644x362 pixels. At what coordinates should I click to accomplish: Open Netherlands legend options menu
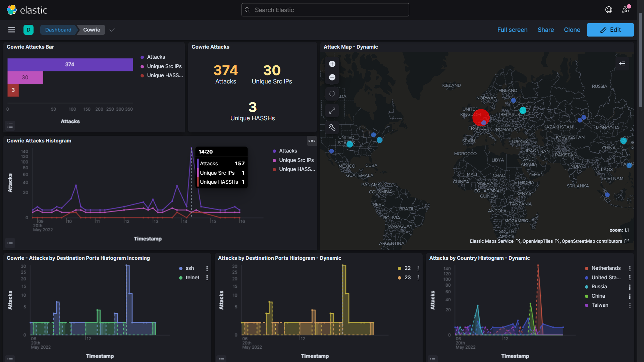click(x=630, y=268)
